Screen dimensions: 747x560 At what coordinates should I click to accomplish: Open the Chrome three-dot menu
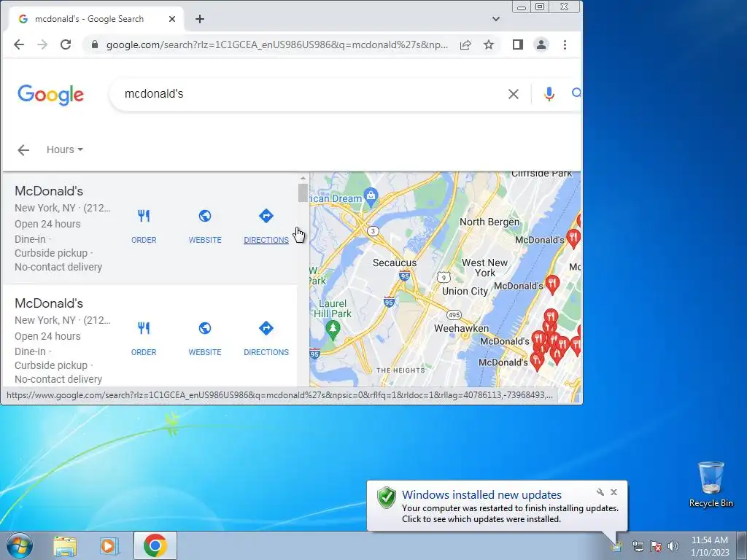565,44
